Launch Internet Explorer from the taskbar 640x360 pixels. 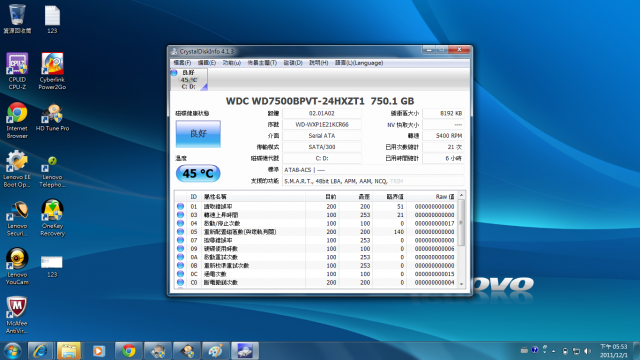point(40,351)
